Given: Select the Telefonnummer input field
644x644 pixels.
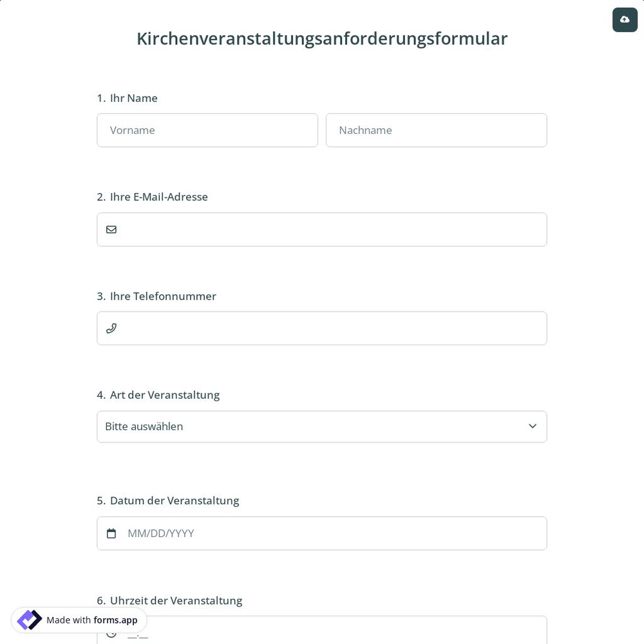Looking at the screenshot, I should [x=322, y=328].
